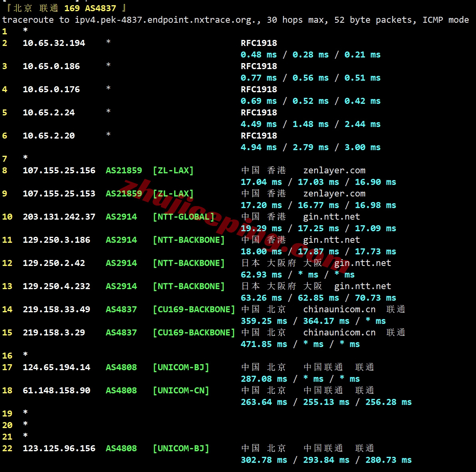Click latency value 359.25 ms
Image resolution: width=476 pixels, height=472 pixels.
pos(264,321)
